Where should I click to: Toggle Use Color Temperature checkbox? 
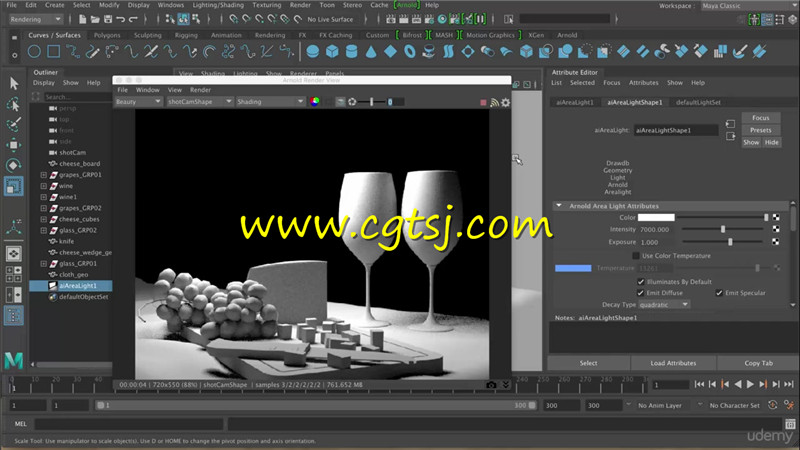(636, 256)
